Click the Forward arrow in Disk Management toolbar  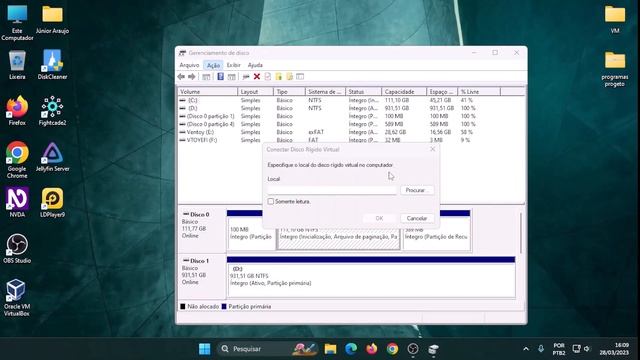191,77
